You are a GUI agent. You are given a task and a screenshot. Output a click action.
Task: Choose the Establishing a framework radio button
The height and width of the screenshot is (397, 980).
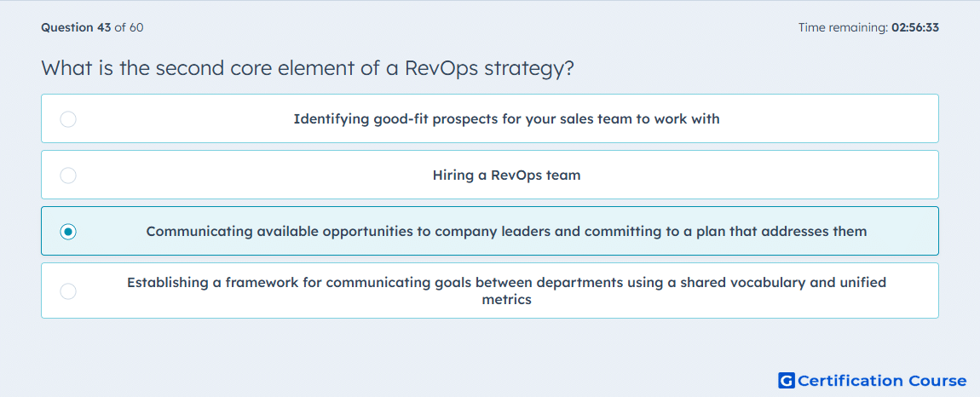pos(68,291)
